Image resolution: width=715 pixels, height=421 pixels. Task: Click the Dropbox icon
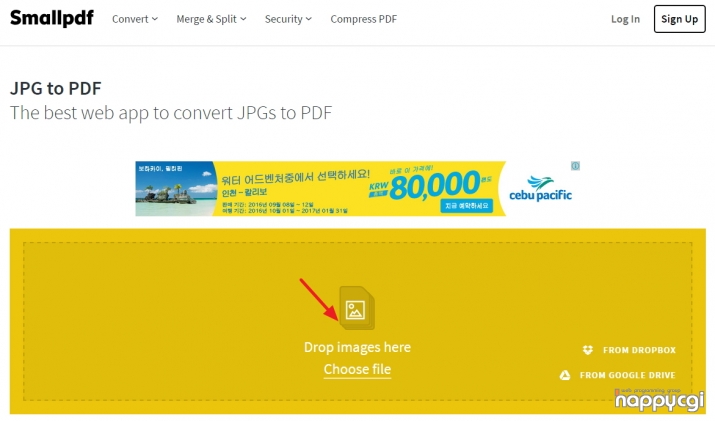click(588, 350)
